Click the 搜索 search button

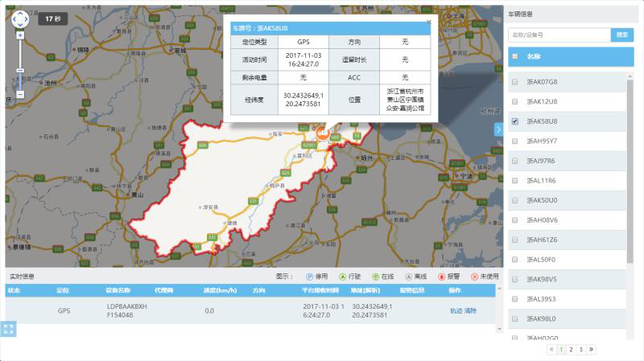(622, 35)
